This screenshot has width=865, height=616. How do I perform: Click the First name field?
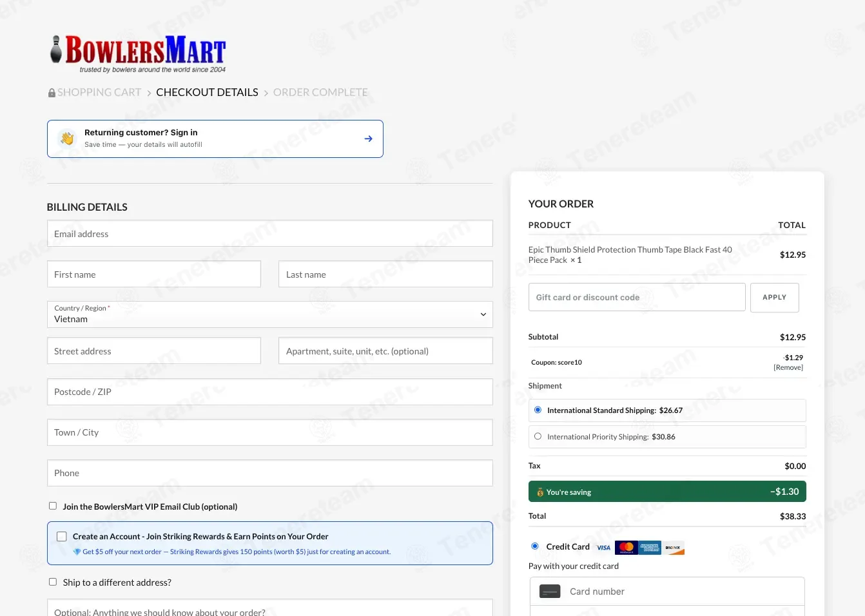[x=154, y=274]
